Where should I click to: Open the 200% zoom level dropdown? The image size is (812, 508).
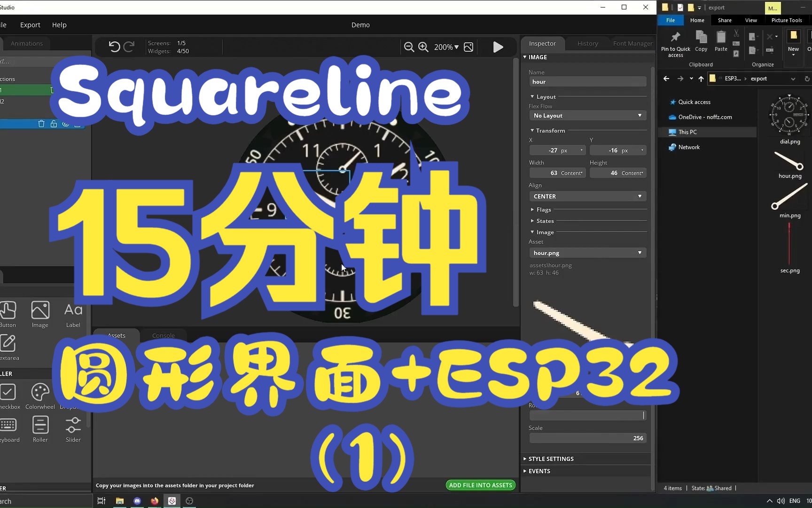click(446, 47)
